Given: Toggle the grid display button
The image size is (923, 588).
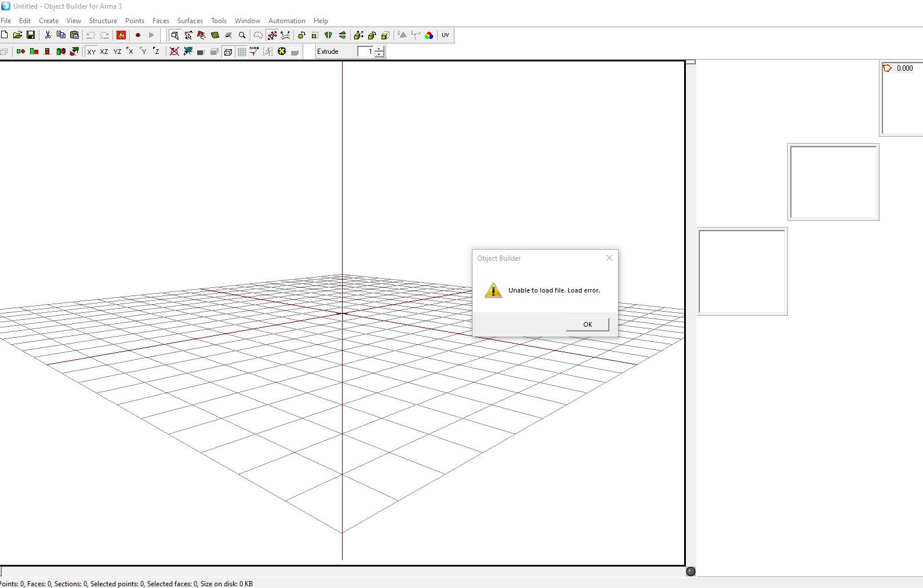Looking at the screenshot, I should [242, 52].
